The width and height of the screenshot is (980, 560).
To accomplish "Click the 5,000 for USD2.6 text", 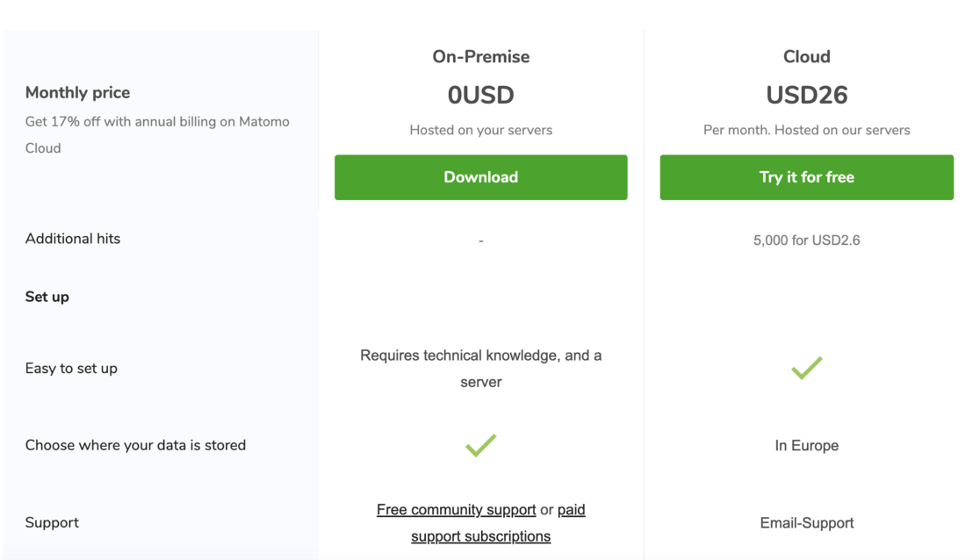I will pos(806,241).
